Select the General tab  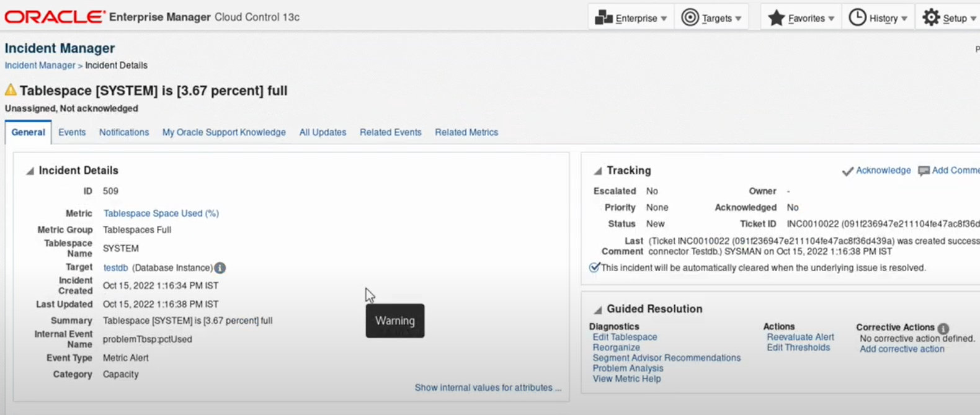click(28, 132)
